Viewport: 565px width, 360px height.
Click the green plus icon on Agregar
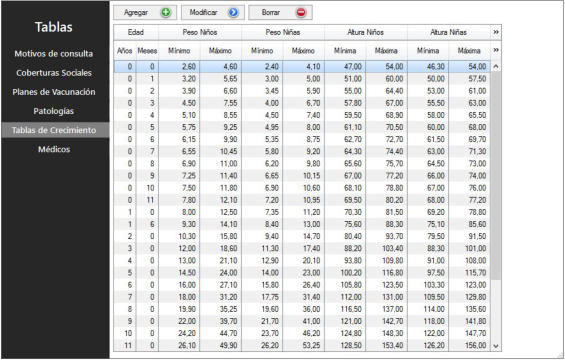[x=166, y=13]
